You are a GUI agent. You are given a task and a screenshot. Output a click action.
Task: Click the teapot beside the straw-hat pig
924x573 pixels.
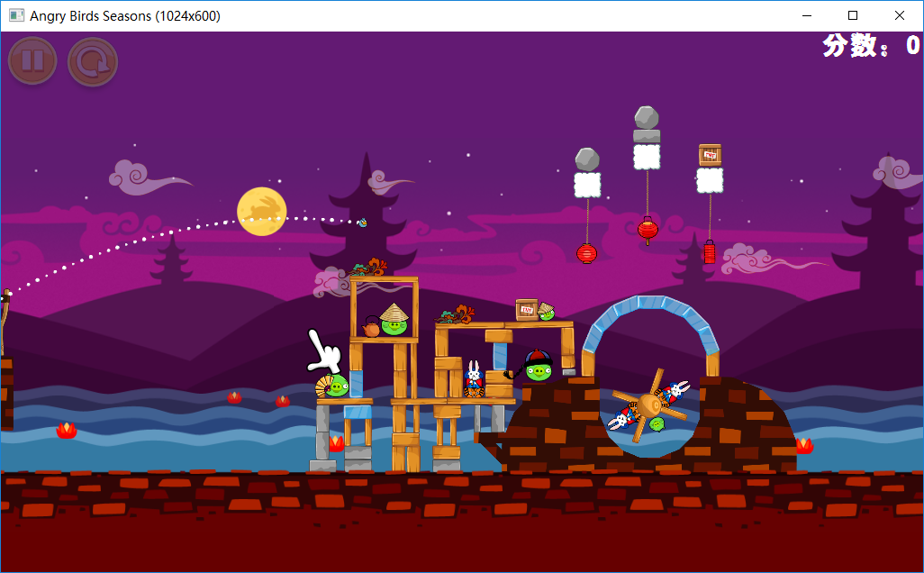tap(371, 326)
